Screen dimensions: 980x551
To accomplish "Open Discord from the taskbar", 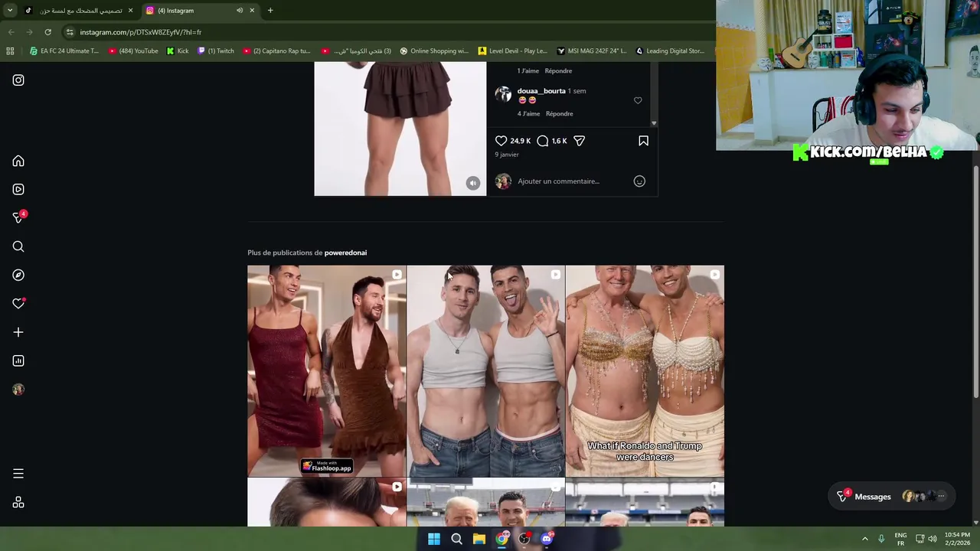I will pyautogui.click(x=547, y=539).
